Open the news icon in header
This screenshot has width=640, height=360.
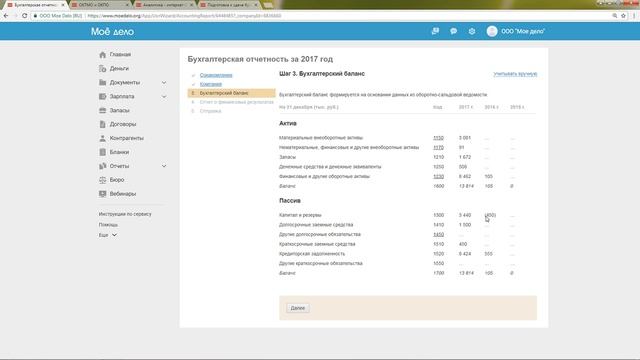[x=435, y=31]
